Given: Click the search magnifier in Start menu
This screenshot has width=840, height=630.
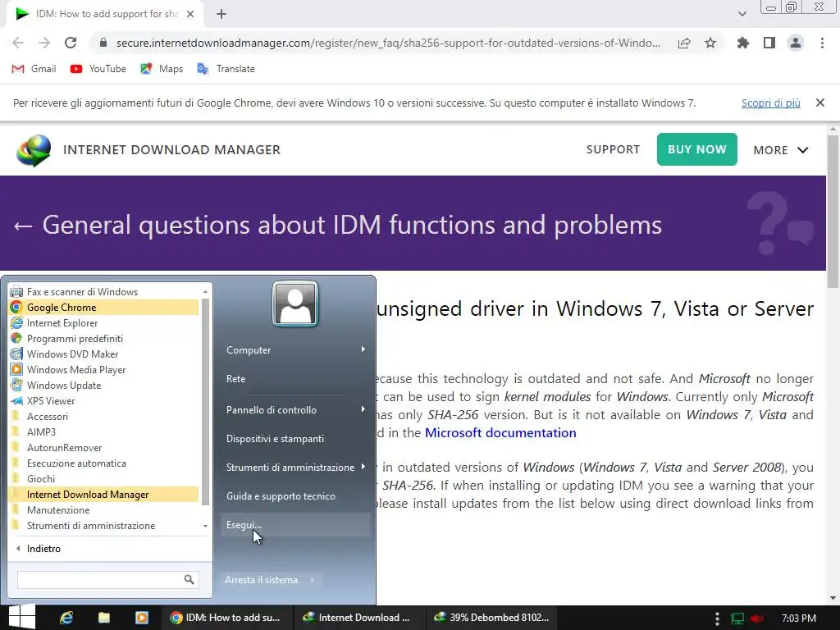Looking at the screenshot, I should (x=189, y=579).
